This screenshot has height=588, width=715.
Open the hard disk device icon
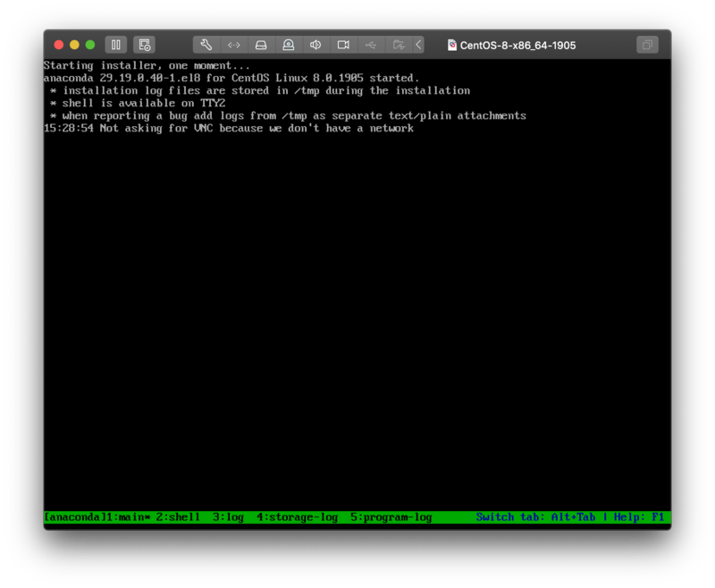point(261,45)
